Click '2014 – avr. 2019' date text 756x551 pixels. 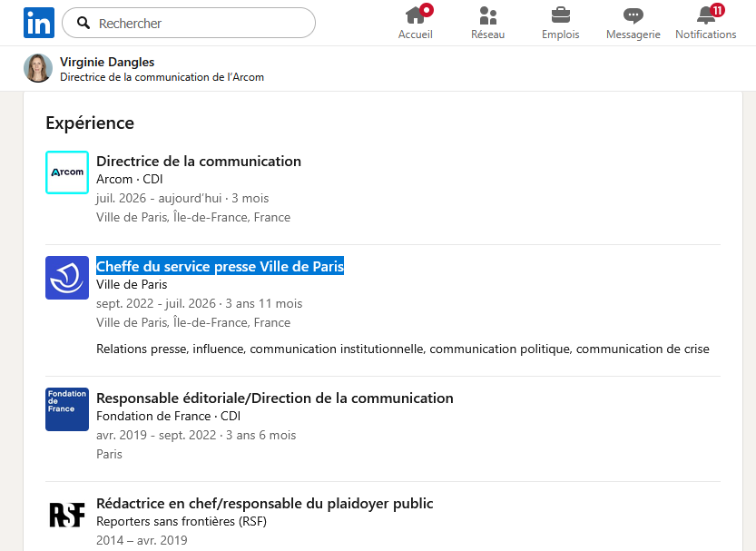pyautogui.click(x=142, y=540)
